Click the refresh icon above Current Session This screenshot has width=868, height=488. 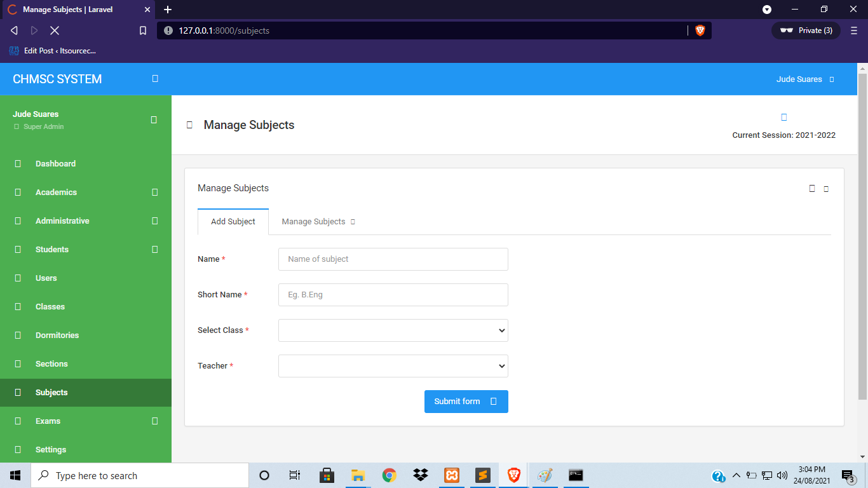click(x=783, y=117)
